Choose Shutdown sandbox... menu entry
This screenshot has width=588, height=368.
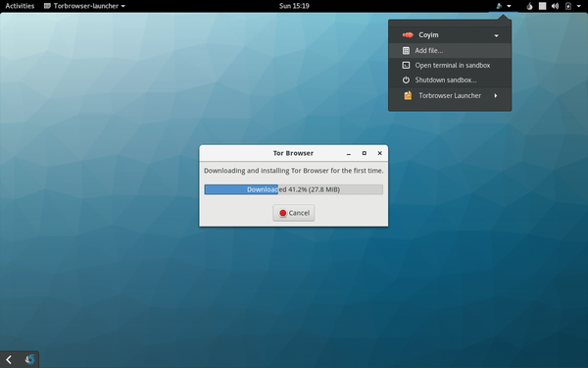tap(450, 80)
